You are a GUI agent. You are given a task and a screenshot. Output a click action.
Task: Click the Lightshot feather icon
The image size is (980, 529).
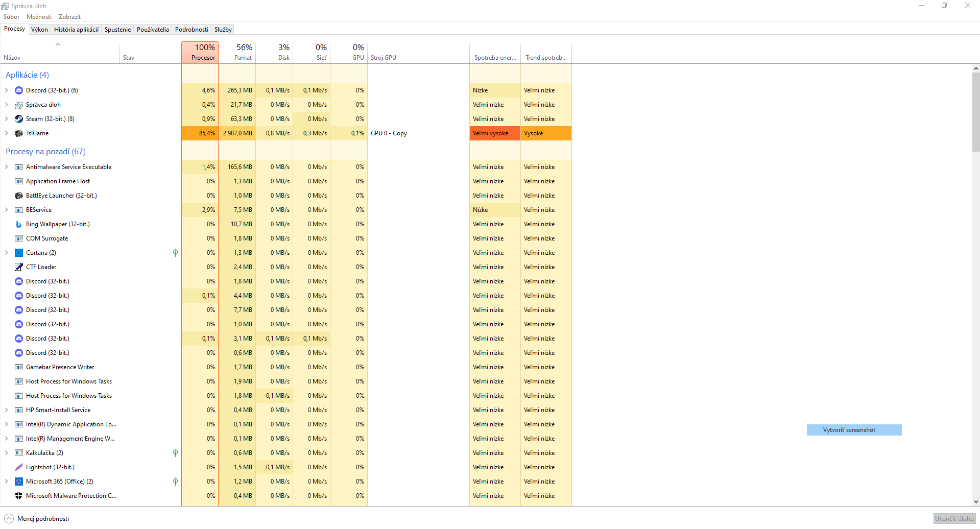click(x=19, y=467)
